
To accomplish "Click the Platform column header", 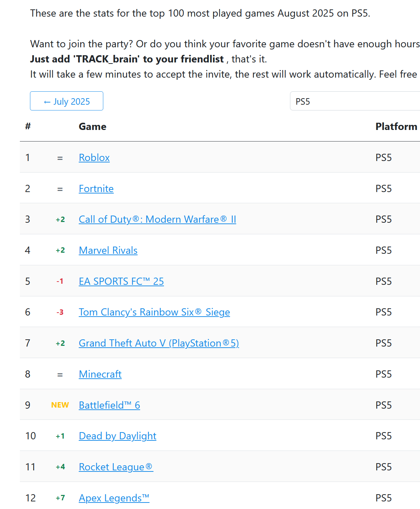I will [396, 127].
